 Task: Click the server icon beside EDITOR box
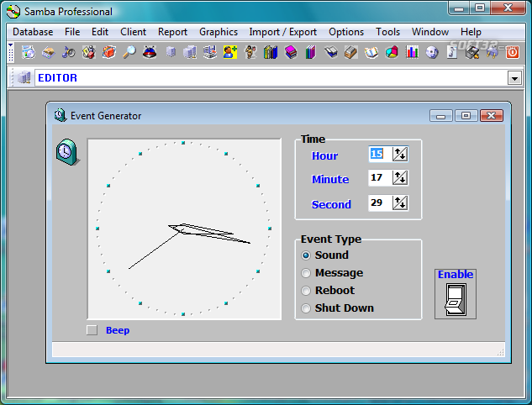[24, 77]
